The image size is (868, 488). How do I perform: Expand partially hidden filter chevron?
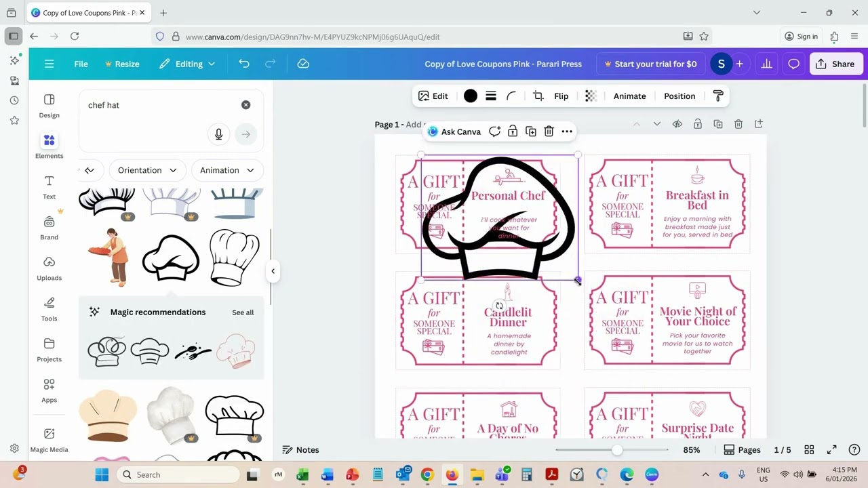(x=90, y=170)
